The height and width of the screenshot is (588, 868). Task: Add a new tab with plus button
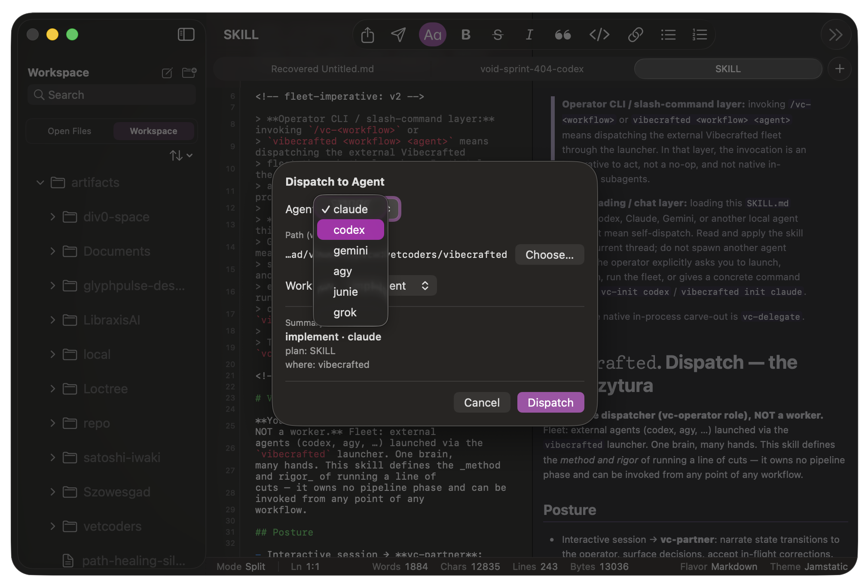coord(840,69)
